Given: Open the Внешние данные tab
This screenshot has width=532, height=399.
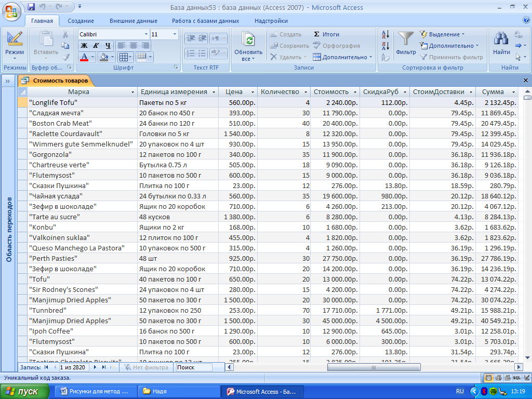Looking at the screenshot, I should (134, 21).
